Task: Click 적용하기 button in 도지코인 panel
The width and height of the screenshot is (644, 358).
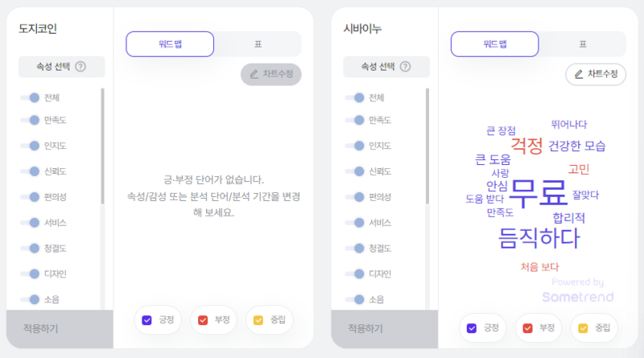Action: coord(60,329)
